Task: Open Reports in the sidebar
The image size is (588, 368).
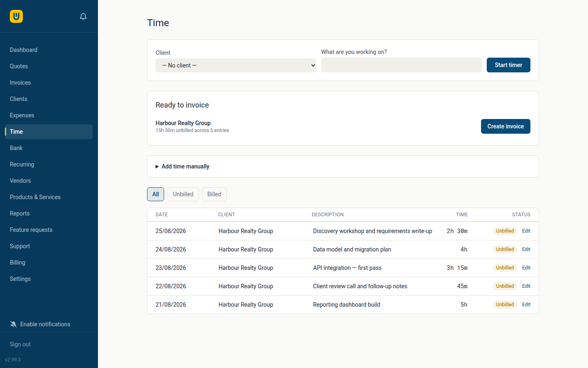Action: [x=49, y=213]
